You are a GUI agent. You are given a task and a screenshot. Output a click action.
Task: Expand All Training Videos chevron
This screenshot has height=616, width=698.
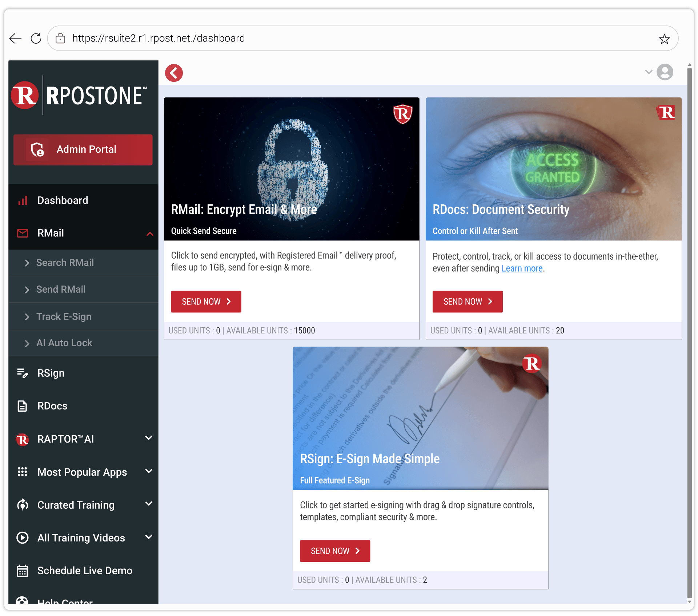click(149, 537)
